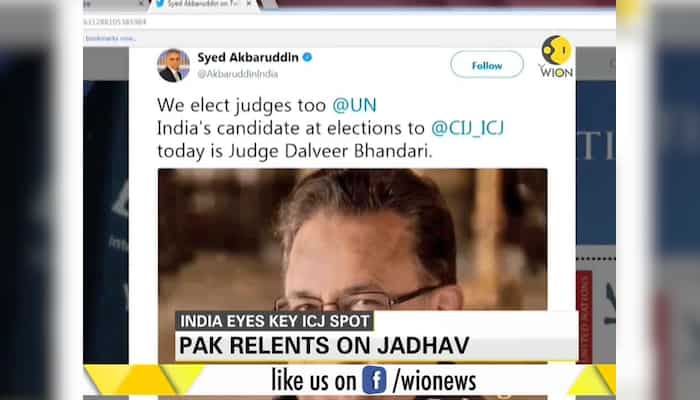Image resolution: width=700 pixels, height=400 pixels.
Task: Follow Syed Akbaruddin
Action: coord(487,65)
